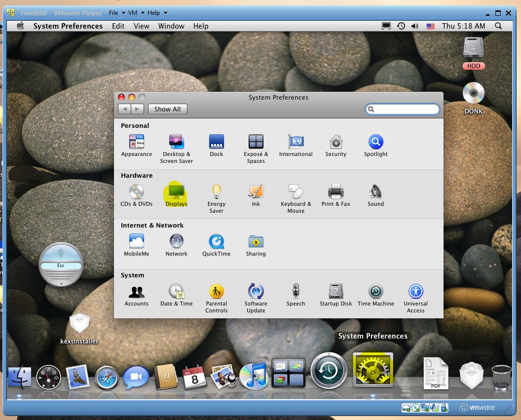Open the Displays preference pane

click(x=177, y=195)
